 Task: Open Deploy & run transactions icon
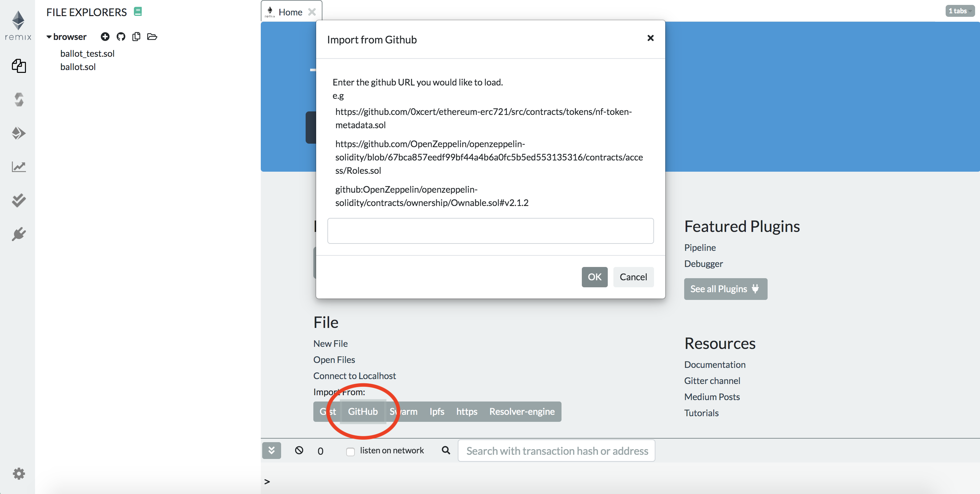pos(19,133)
